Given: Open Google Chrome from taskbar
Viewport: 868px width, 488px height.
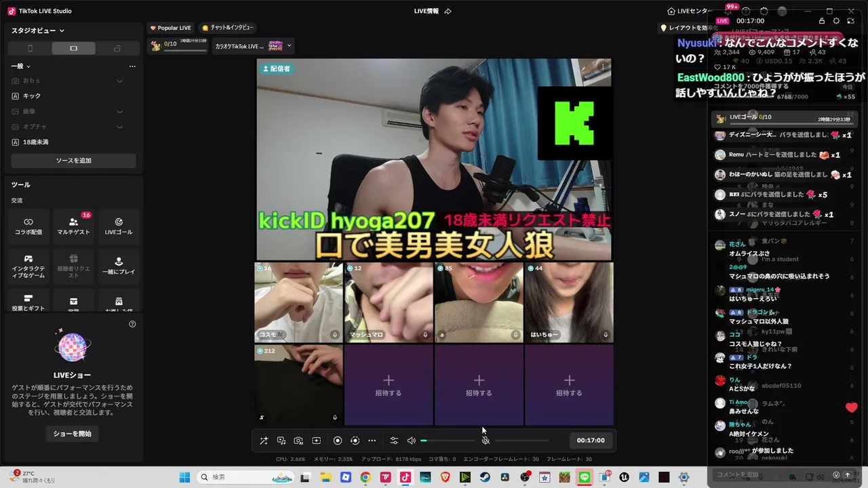Looking at the screenshot, I should pos(366,477).
